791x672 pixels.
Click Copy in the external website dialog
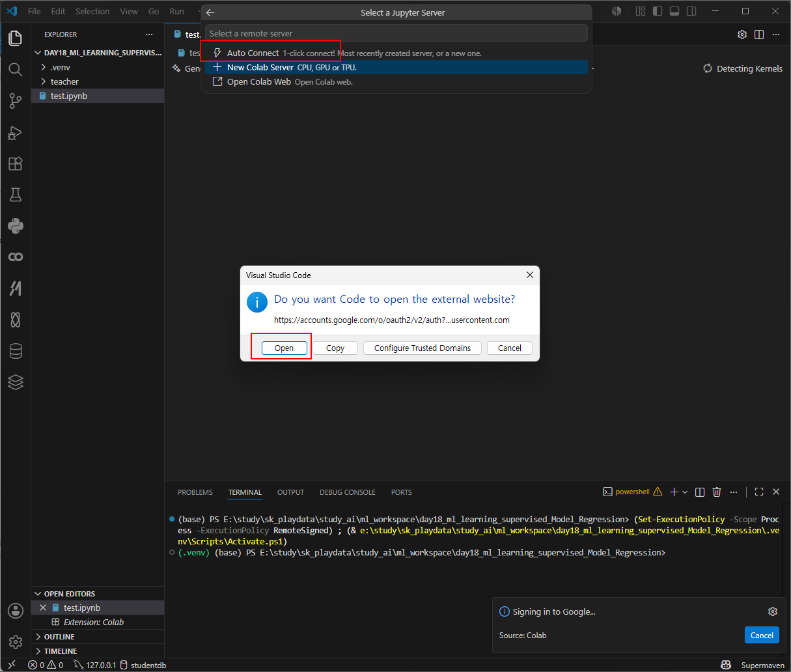pos(335,348)
